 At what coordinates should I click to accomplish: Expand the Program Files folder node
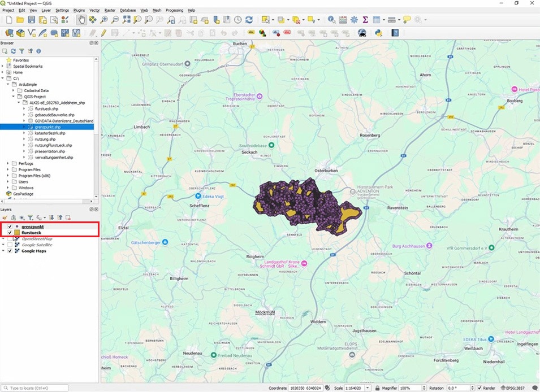[x=8, y=169]
